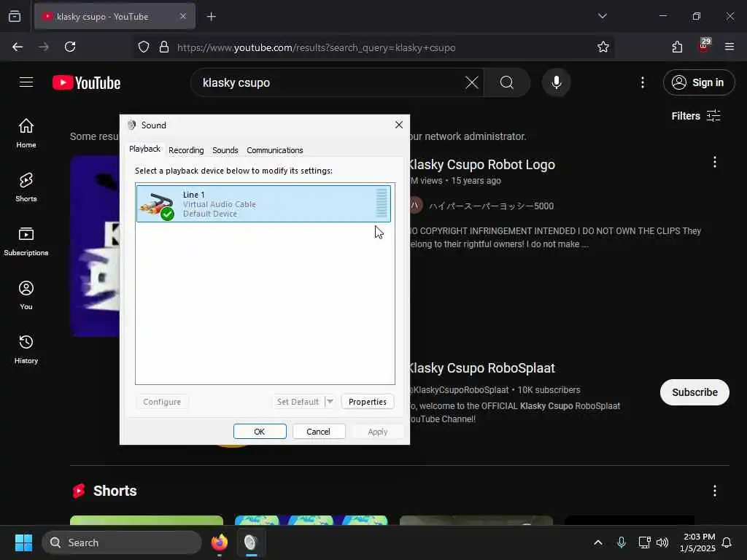747x560 pixels.
Task: Open three-dot menu for Robot Logo video
Action: pos(714,163)
